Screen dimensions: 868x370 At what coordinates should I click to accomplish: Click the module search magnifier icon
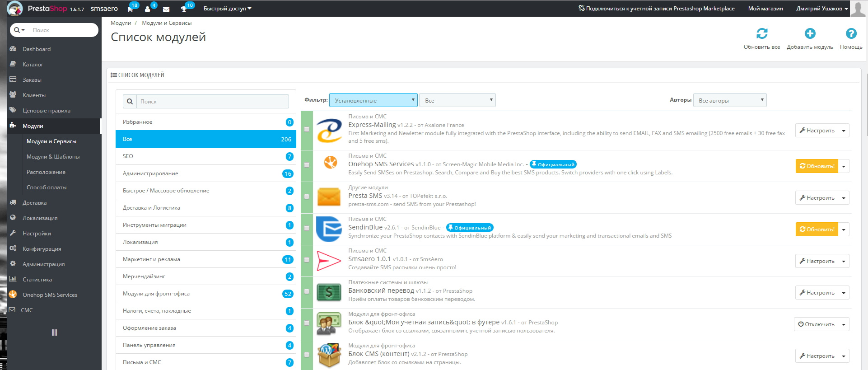(130, 101)
